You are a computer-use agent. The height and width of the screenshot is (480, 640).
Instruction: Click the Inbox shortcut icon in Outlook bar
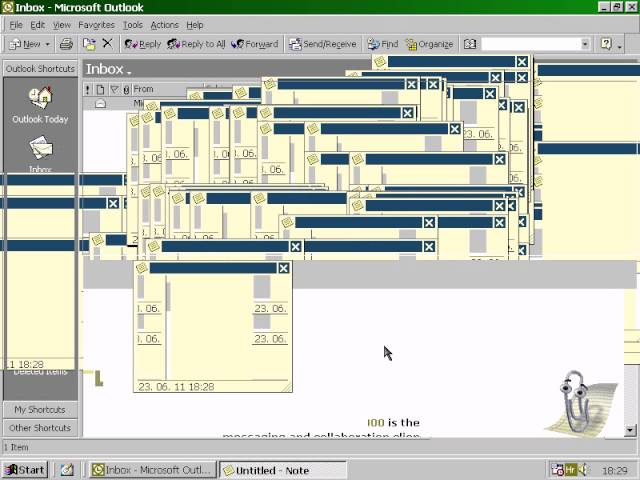pyautogui.click(x=40, y=148)
